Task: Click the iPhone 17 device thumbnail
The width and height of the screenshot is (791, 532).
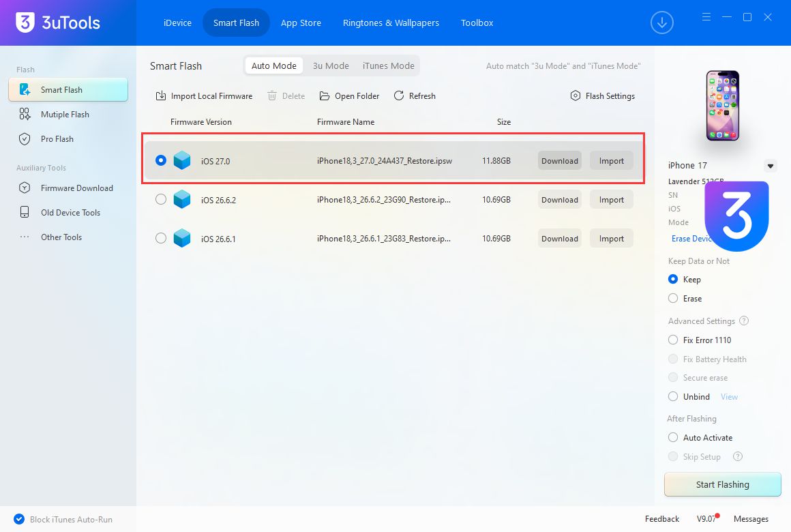Action: click(x=722, y=106)
